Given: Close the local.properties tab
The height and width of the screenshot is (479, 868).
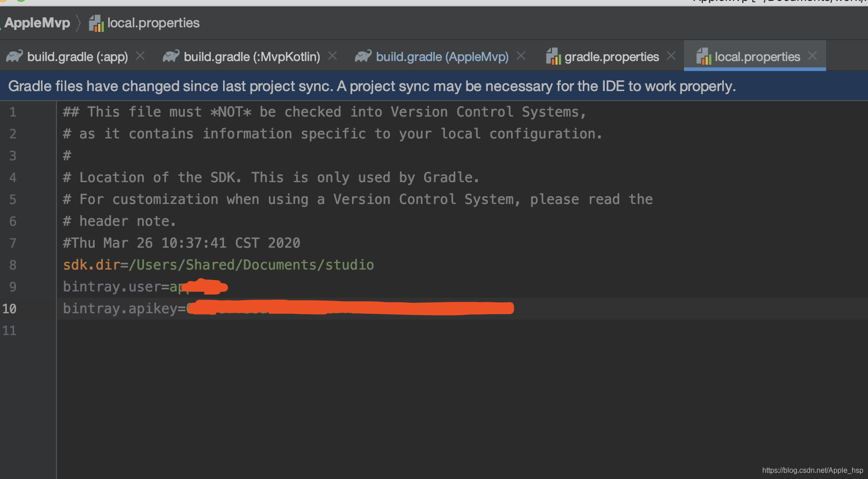Looking at the screenshot, I should tap(812, 56).
